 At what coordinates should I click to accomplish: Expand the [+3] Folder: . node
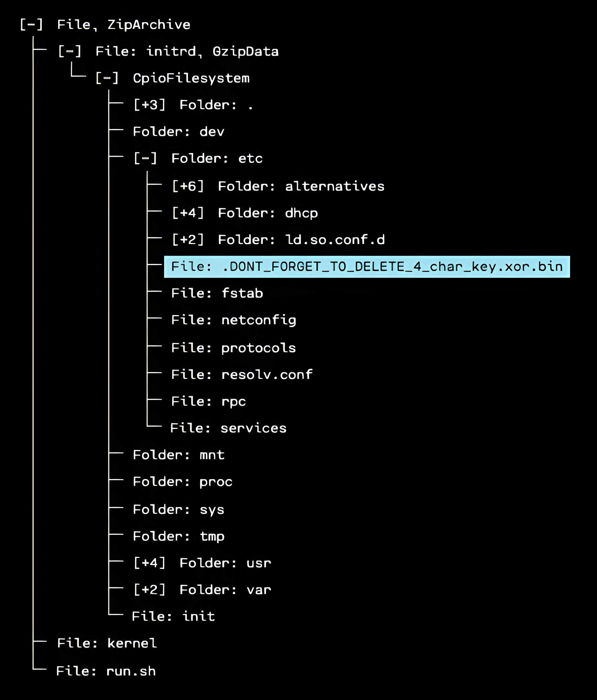pos(150,105)
